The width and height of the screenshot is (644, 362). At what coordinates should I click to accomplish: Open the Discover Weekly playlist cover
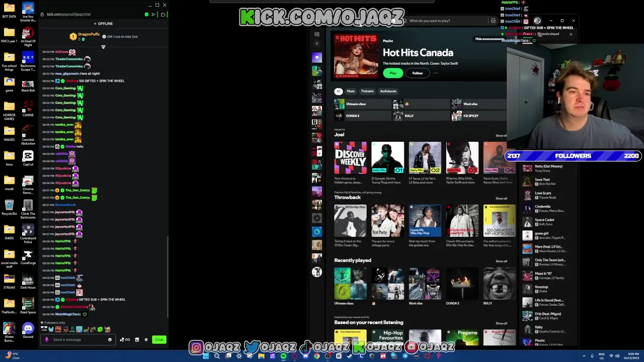pos(351,158)
